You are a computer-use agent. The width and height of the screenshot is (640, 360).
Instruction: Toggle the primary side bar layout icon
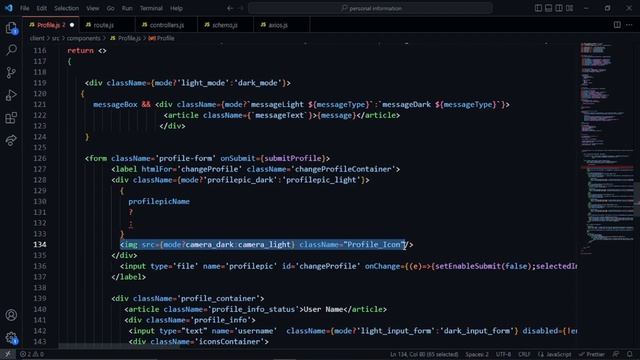pyautogui.click(x=538, y=8)
